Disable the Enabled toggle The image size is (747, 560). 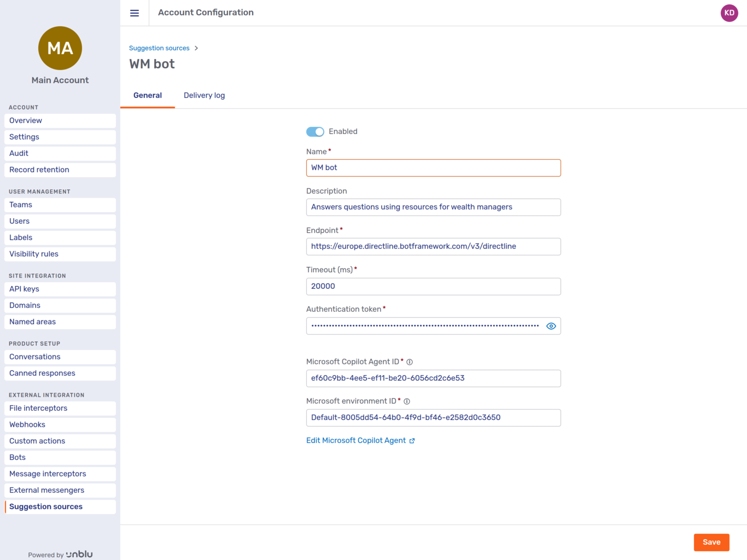[315, 131]
